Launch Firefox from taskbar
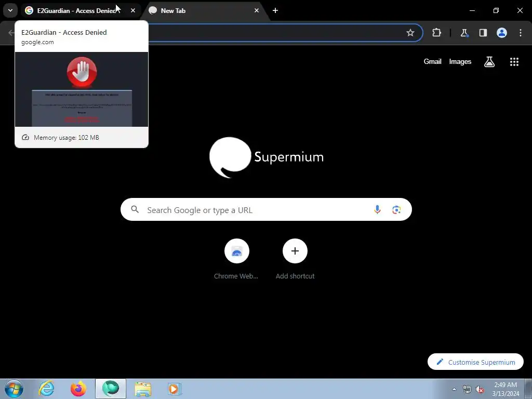The height and width of the screenshot is (399, 532). [x=78, y=389]
